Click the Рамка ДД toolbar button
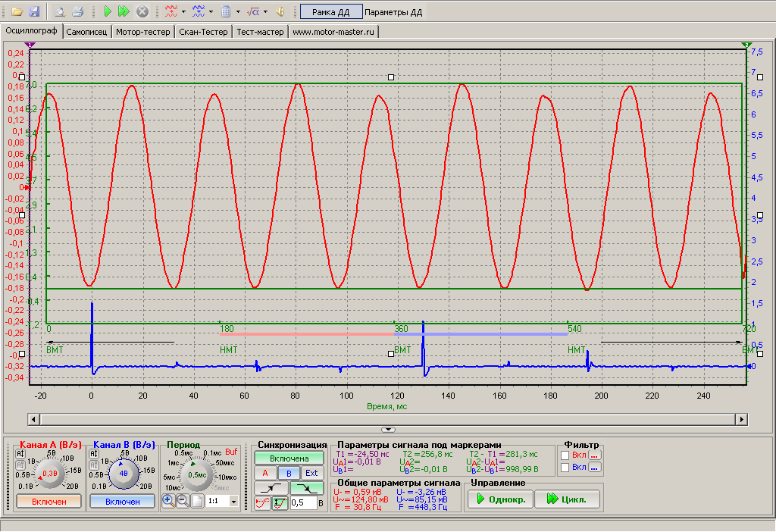Viewport: 776px width, 532px height. coord(330,12)
